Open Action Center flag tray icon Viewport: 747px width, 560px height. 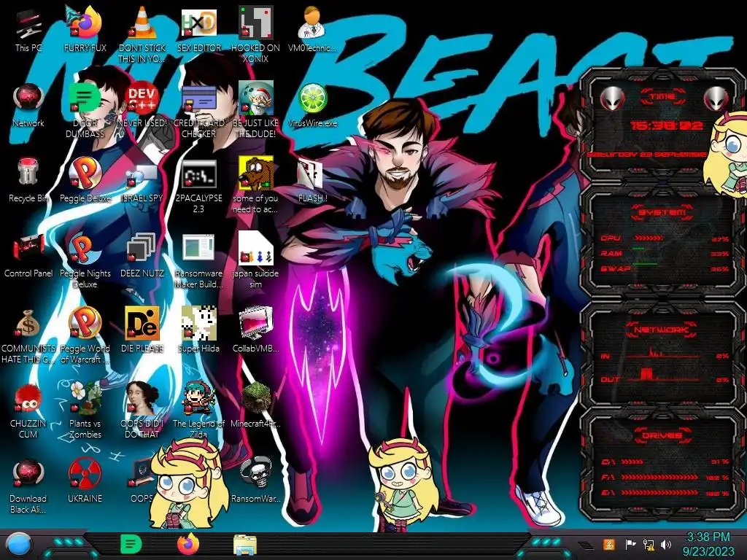pos(630,544)
